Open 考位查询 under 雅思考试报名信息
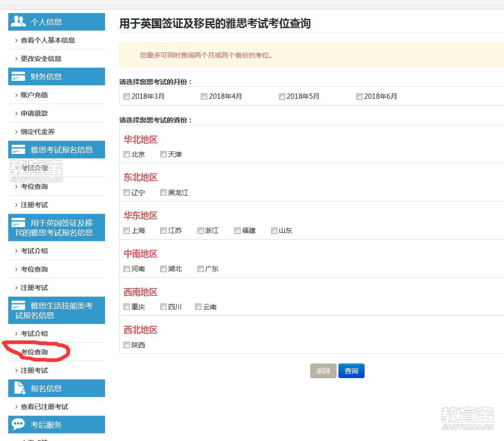504x441 pixels. pyautogui.click(x=34, y=186)
